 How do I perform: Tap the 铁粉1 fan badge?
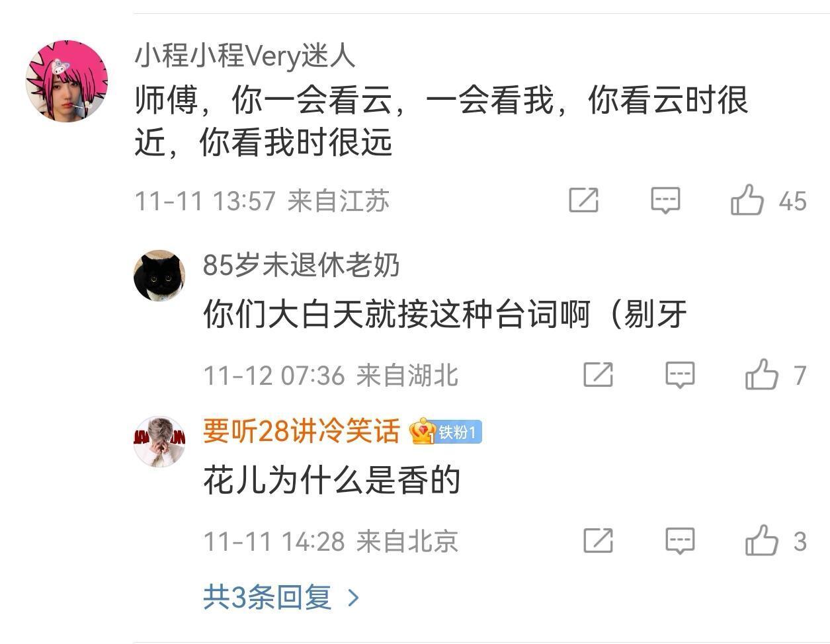[446, 432]
